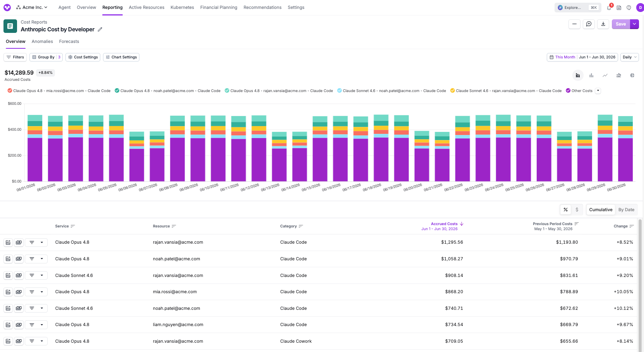Sort by Category column icon
This screenshot has width=644, height=352.
coord(301,226)
